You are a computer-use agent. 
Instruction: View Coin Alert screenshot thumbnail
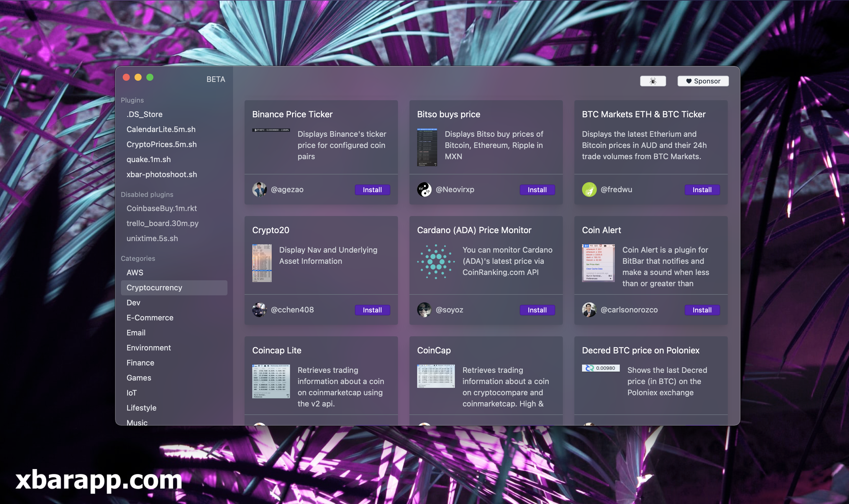(598, 263)
